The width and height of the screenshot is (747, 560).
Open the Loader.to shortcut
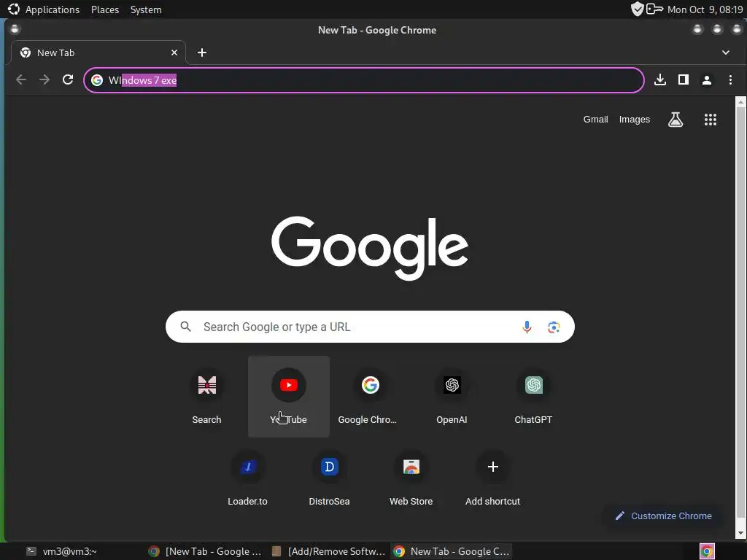pyautogui.click(x=248, y=478)
